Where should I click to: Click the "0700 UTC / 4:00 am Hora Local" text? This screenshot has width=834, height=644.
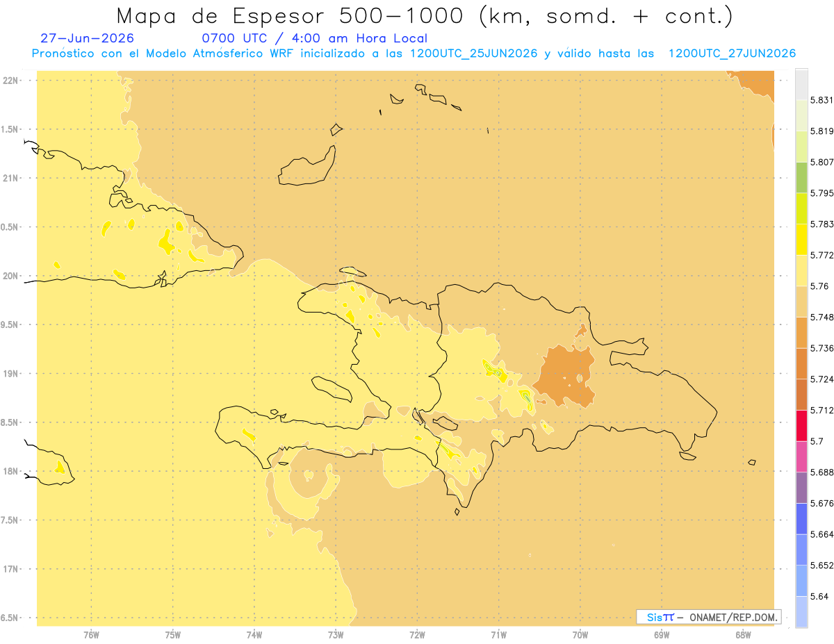coord(314,39)
